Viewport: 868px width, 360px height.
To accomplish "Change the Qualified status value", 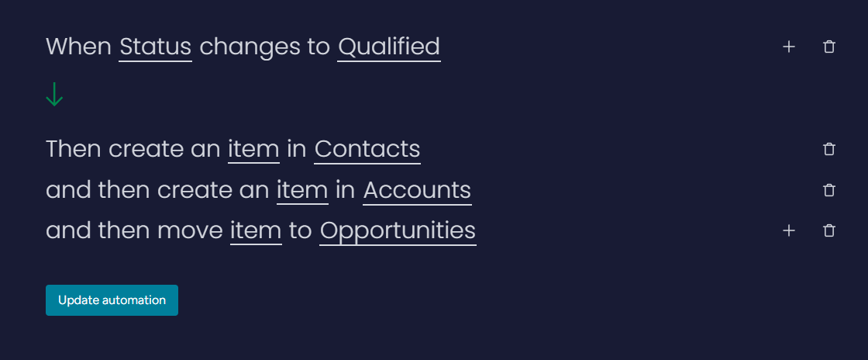I will [x=389, y=47].
